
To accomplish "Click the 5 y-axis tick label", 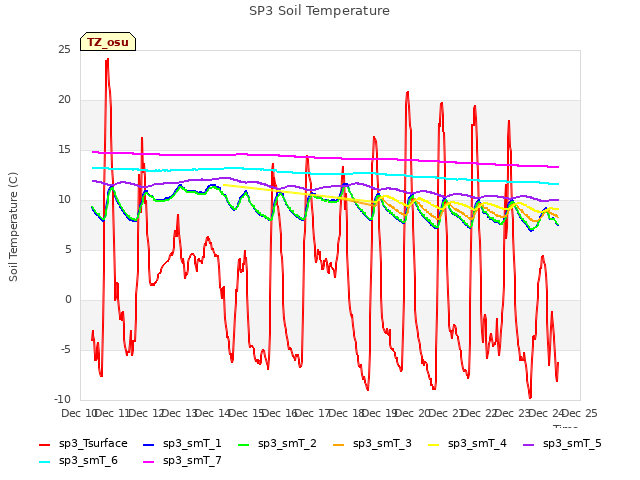I will [68, 250].
